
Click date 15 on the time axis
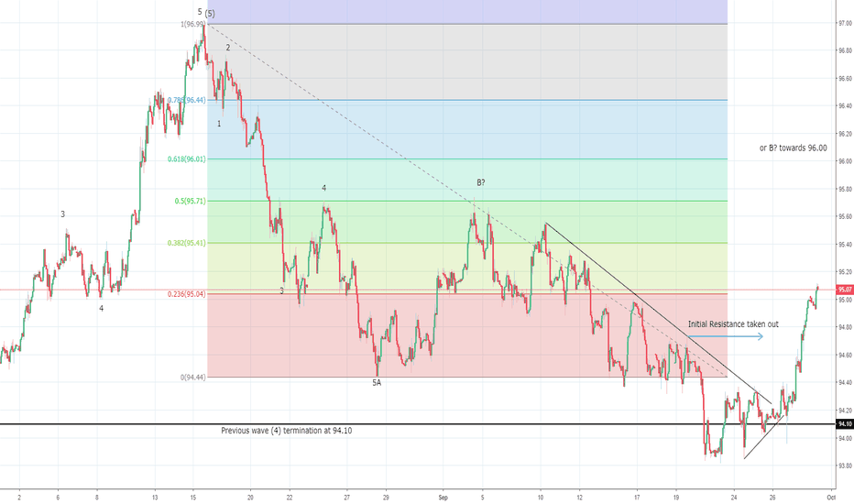[x=193, y=498]
